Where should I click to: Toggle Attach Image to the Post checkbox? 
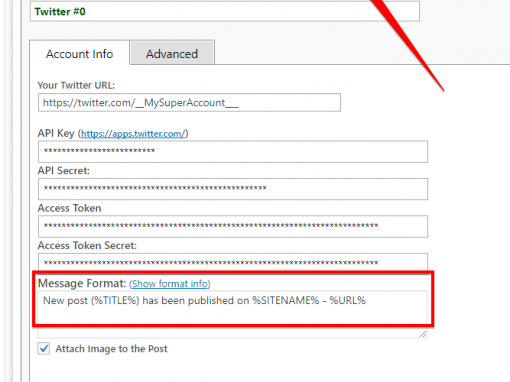44,349
